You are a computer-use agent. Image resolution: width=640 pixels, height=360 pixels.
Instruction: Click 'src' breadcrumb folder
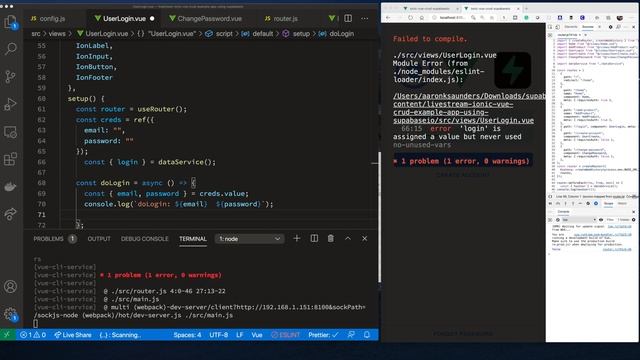[36, 33]
